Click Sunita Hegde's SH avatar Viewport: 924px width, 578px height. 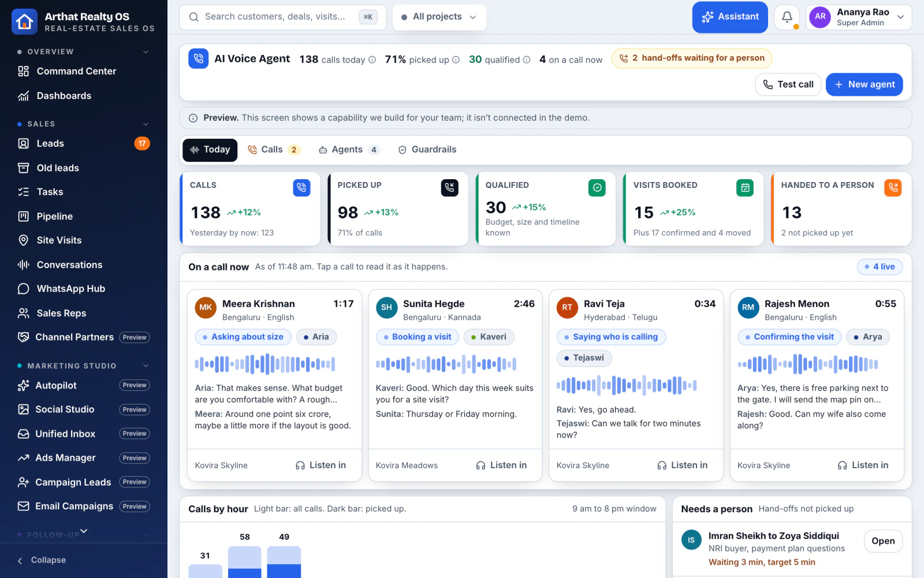pyautogui.click(x=387, y=308)
